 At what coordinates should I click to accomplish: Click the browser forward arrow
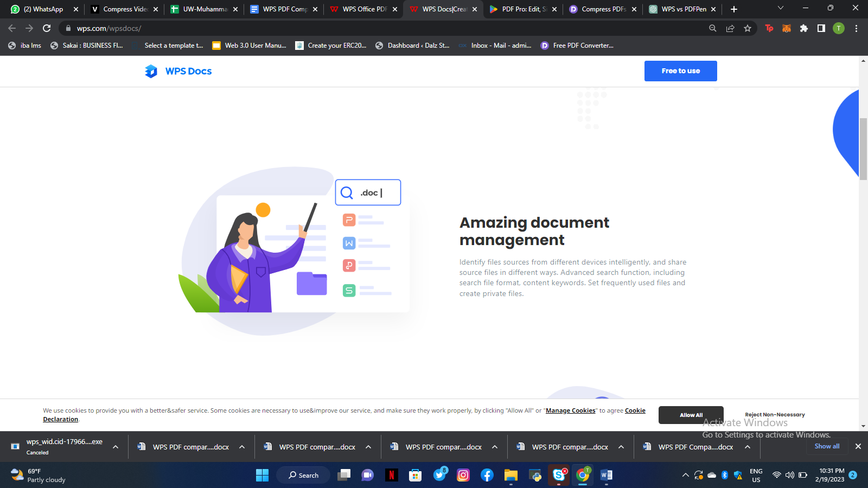tap(29, 28)
